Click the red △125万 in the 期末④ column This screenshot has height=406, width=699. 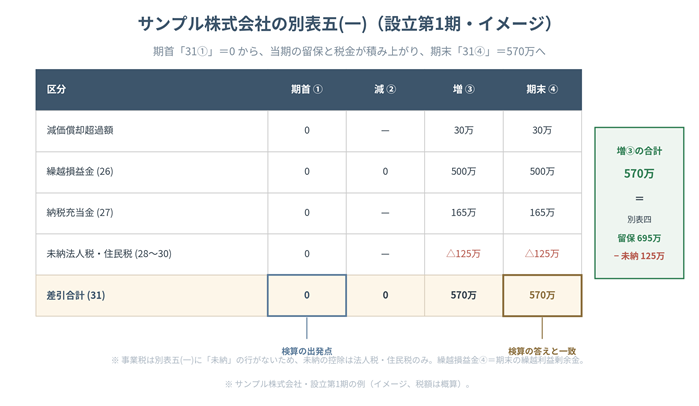[x=542, y=254]
